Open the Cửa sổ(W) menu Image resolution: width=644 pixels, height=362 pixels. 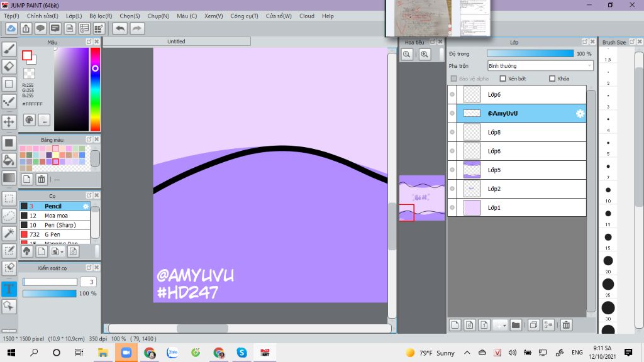(279, 16)
